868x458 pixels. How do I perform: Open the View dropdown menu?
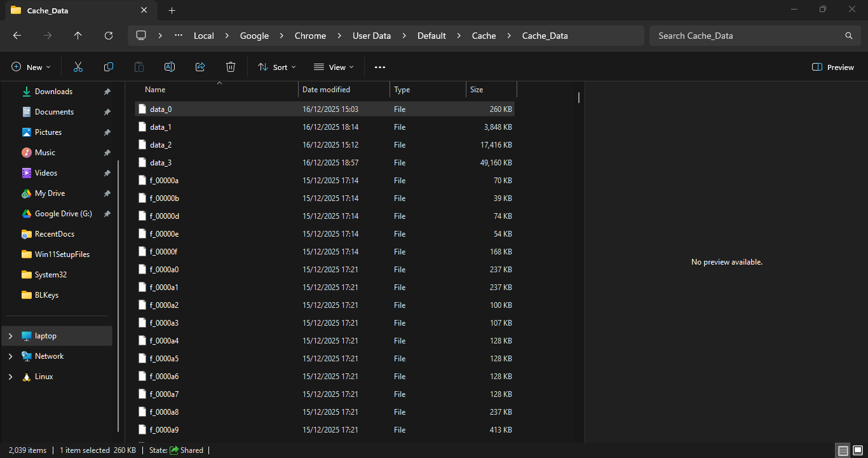click(334, 67)
